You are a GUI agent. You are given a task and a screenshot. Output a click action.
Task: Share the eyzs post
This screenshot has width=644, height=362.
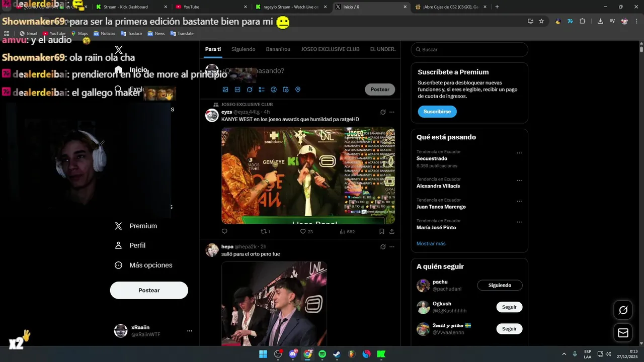click(x=392, y=231)
